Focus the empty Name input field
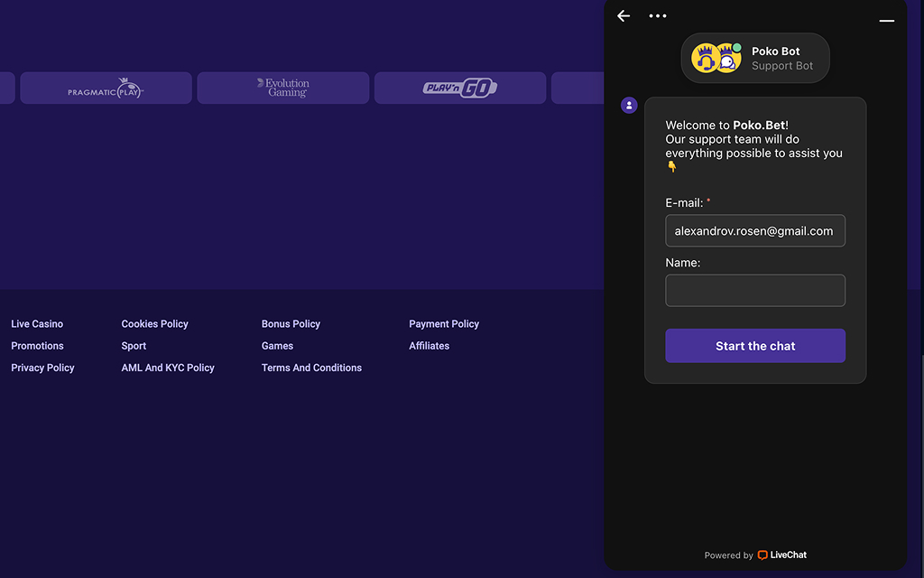Viewport: 924px width, 578px height. [755, 290]
